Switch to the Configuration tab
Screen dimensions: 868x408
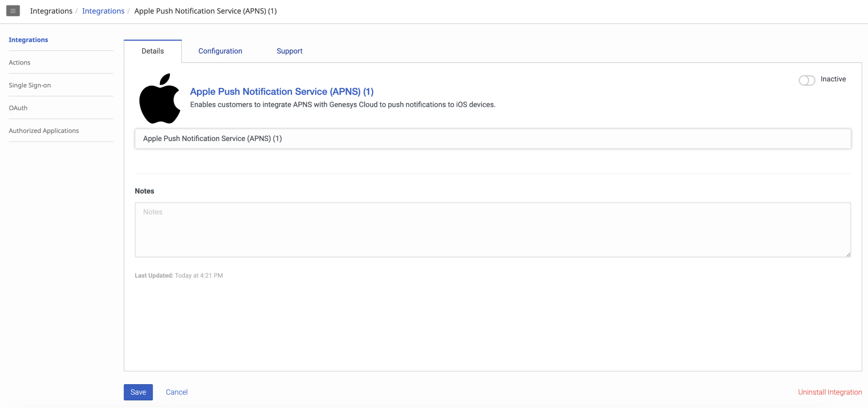pos(220,51)
